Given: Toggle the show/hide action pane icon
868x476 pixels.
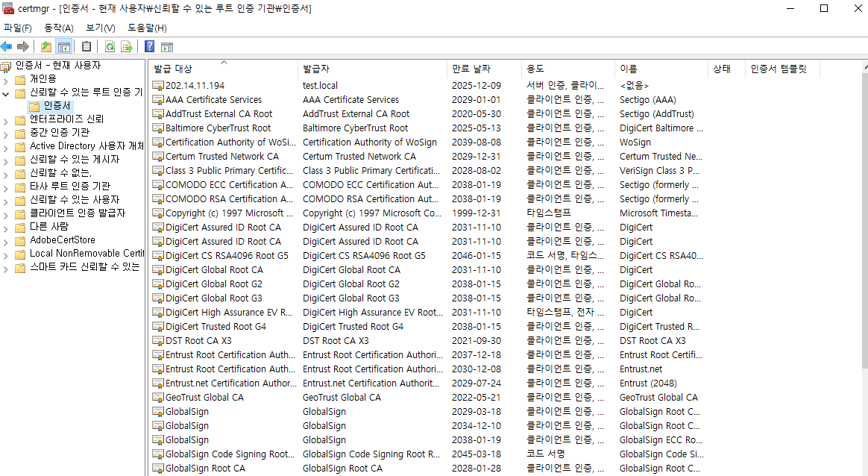Looking at the screenshot, I should click(x=166, y=47).
